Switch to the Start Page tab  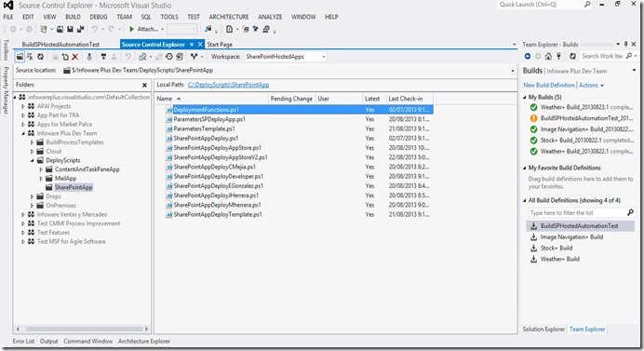220,45
